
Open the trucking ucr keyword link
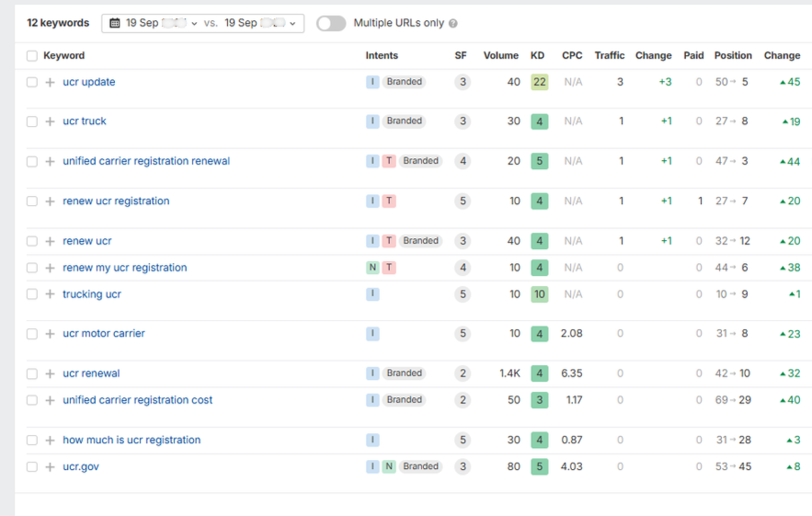pyautogui.click(x=92, y=294)
